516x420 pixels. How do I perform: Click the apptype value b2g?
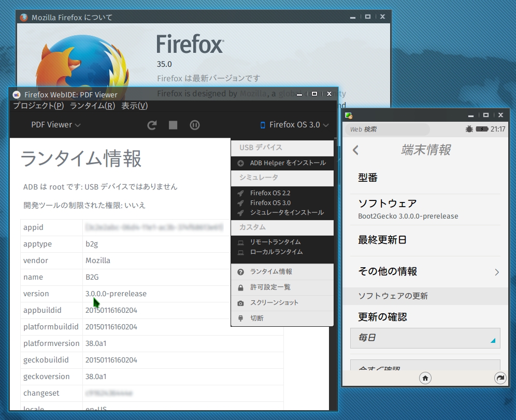pyautogui.click(x=92, y=244)
